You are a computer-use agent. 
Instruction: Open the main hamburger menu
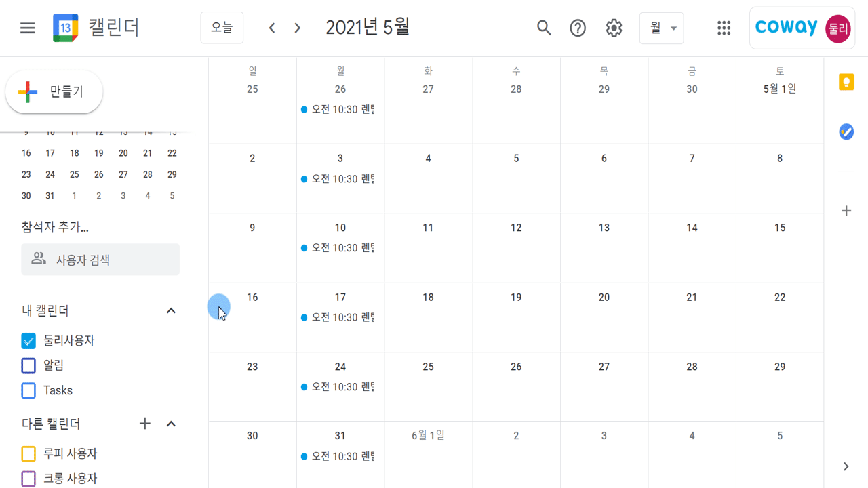click(27, 28)
